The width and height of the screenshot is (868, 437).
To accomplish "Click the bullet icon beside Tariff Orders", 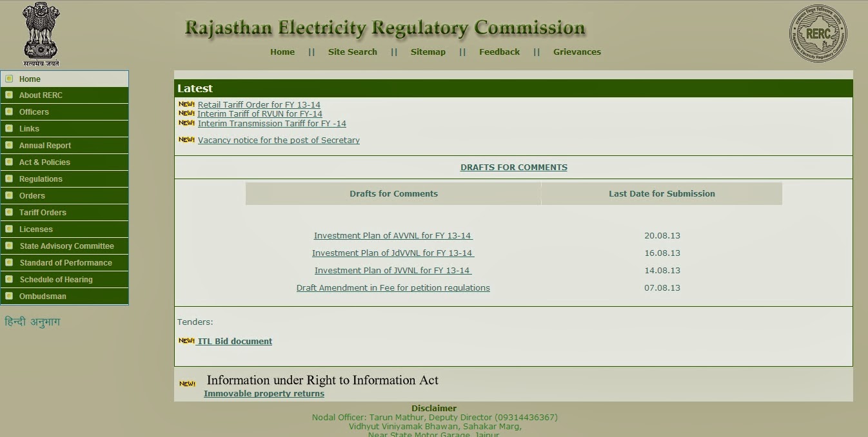I will [9, 212].
